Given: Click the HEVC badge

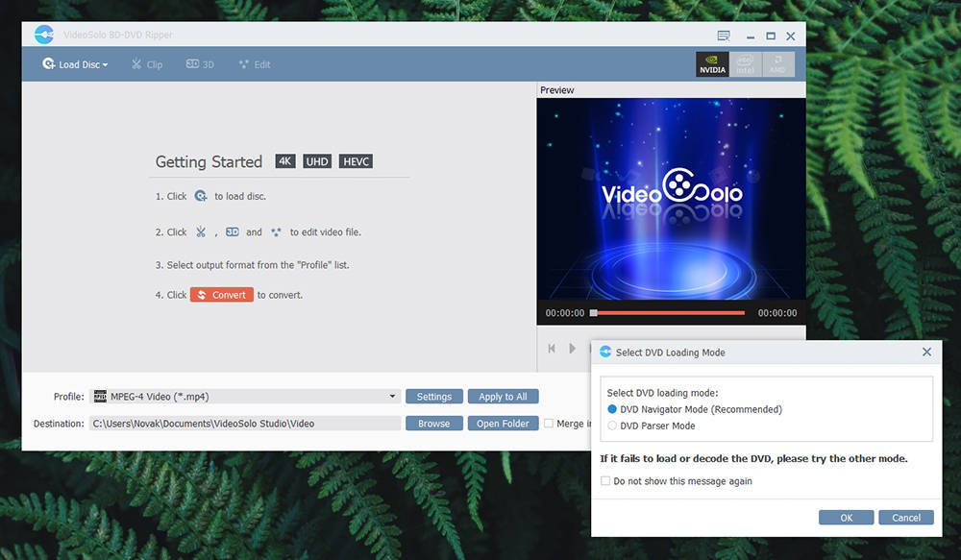Looking at the screenshot, I should tap(356, 161).
